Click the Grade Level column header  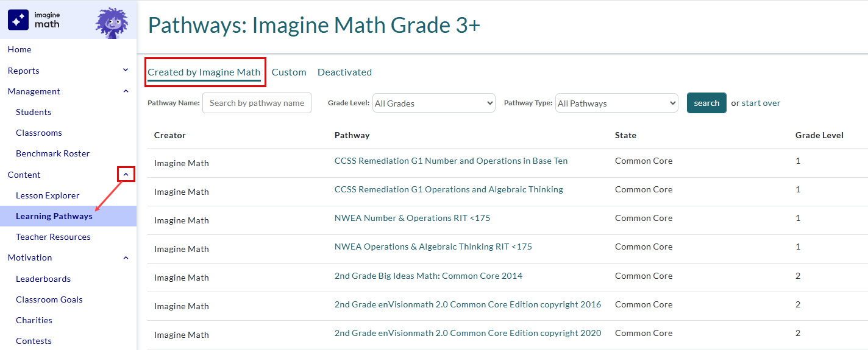click(819, 135)
